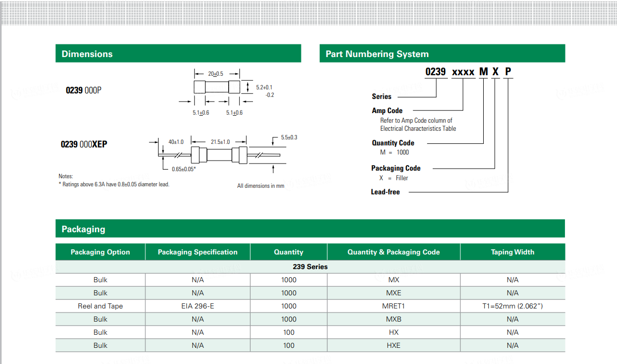Image resolution: width=617 pixels, height=364 pixels.
Task: Click the Packaging Option column header
Action: pyautogui.click(x=100, y=252)
